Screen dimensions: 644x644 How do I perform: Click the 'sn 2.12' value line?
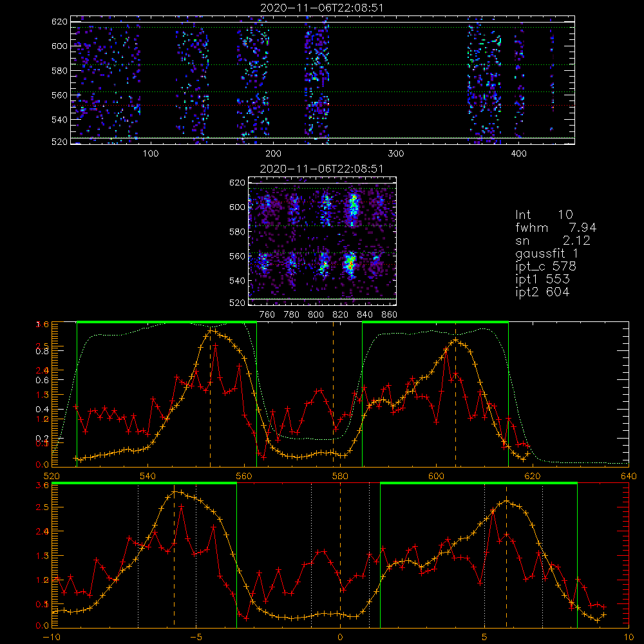(x=553, y=240)
